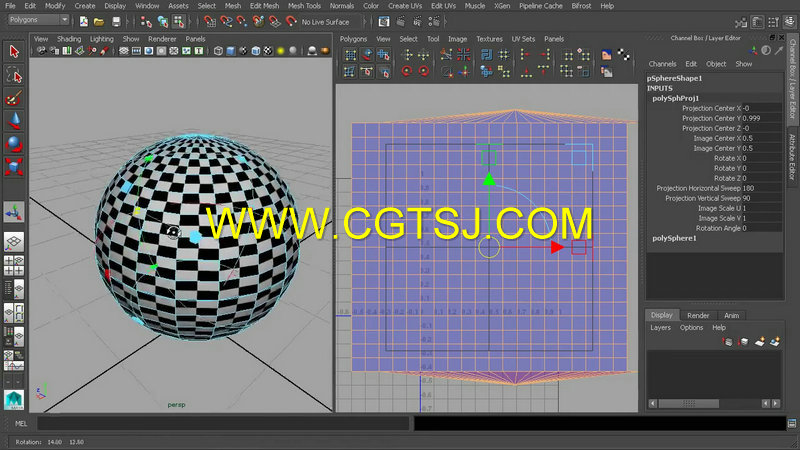Toggle smooth shade all blue cube

pyautogui.click(x=231, y=51)
